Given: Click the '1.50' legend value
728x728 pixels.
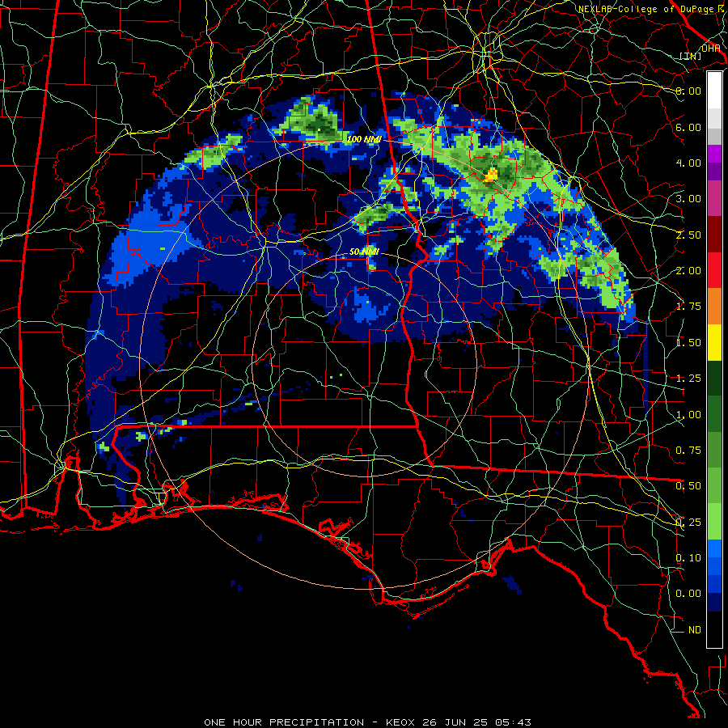Looking at the screenshot, I should click(688, 343).
